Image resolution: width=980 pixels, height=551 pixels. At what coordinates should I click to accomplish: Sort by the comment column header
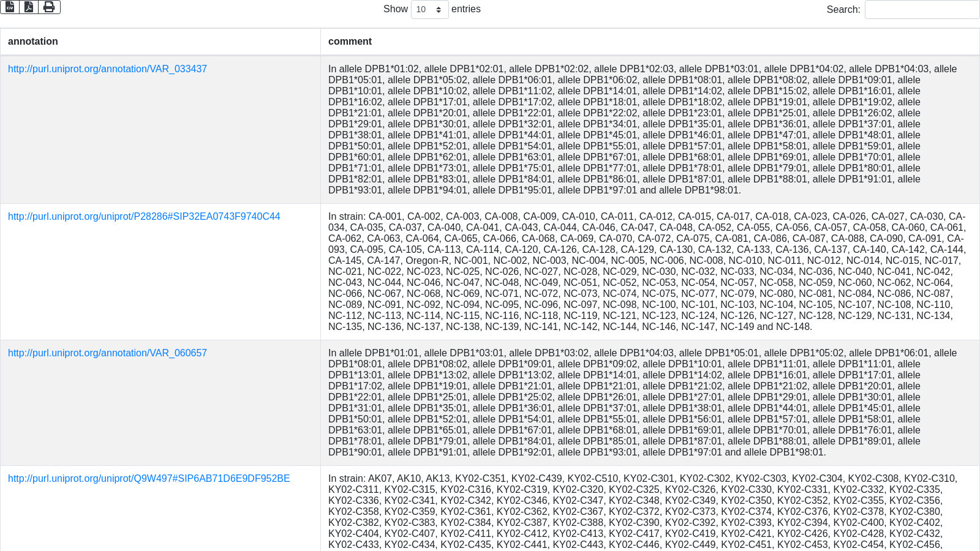(x=350, y=42)
